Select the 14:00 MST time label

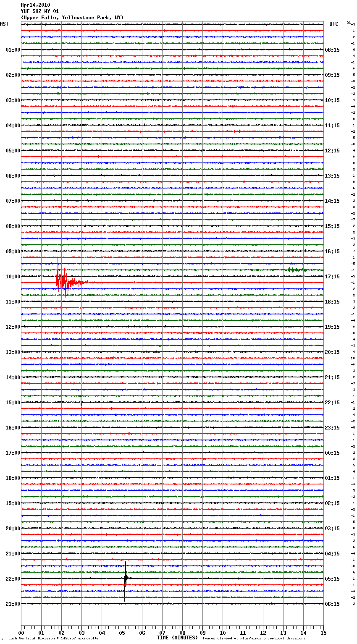click(13, 377)
